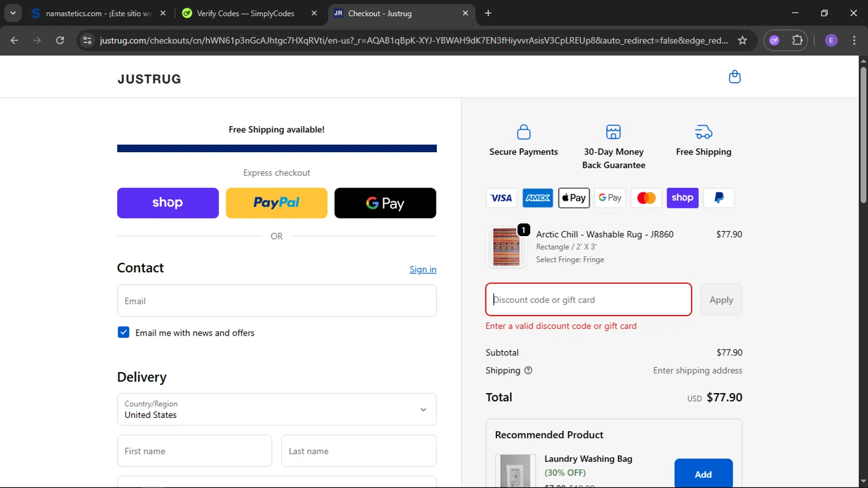Click the Mastercard payment badge
Screen dimensions: 868x488
tap(646, 198)
